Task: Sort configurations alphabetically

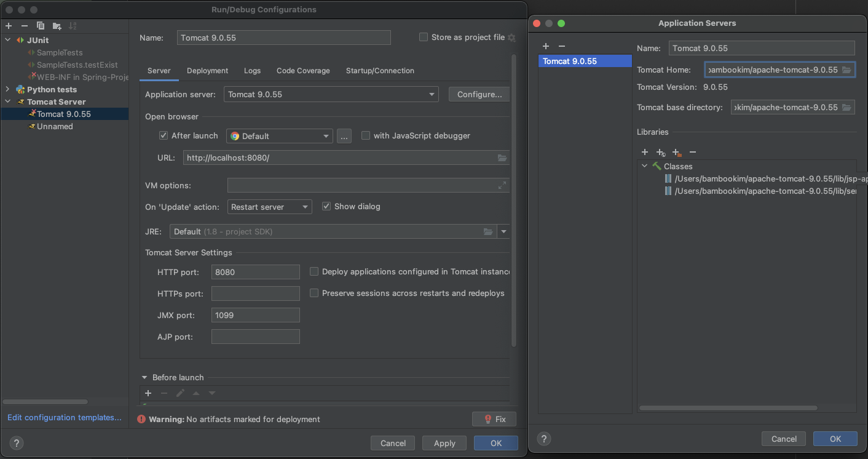Action: (x=73, y=26)
